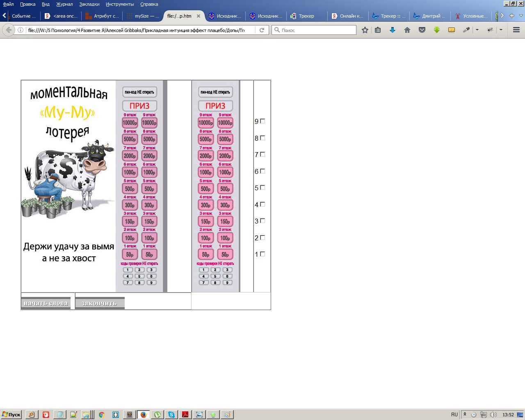525x420 pixels.
Task: Pick a color with the eyedropper tool
Action: point(466,30)
